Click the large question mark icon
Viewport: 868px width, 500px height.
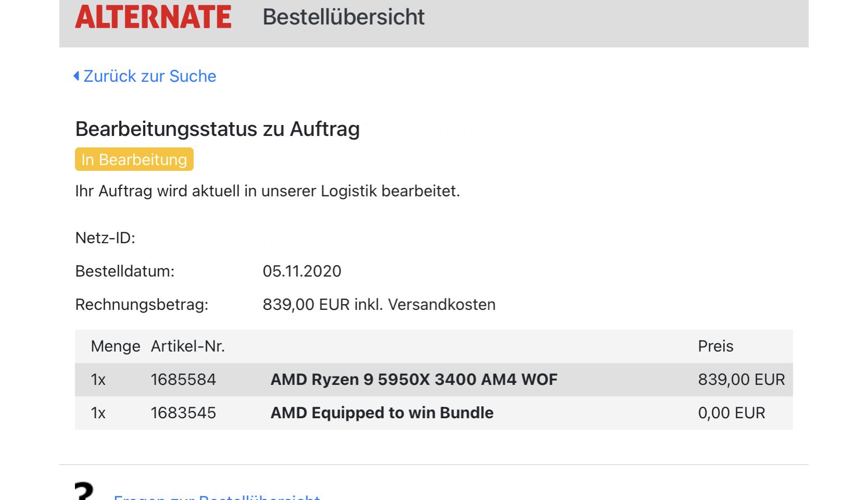click(x=84, y=492)
